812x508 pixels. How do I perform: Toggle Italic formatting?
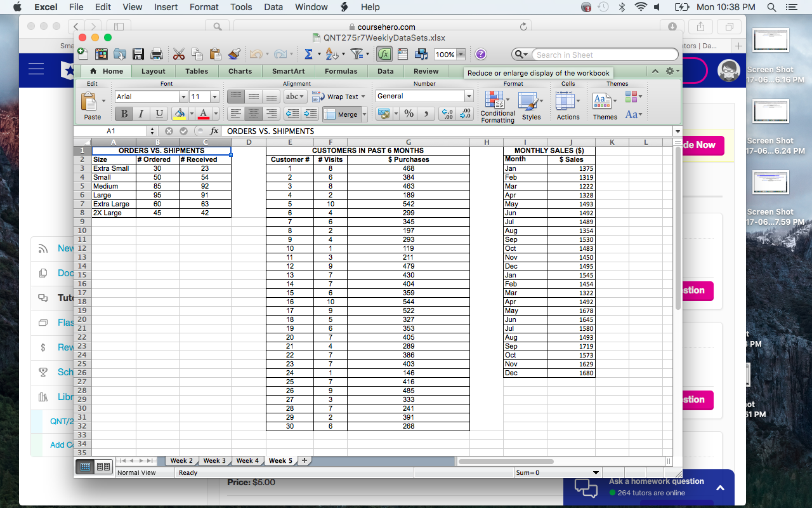click(141, 114)
